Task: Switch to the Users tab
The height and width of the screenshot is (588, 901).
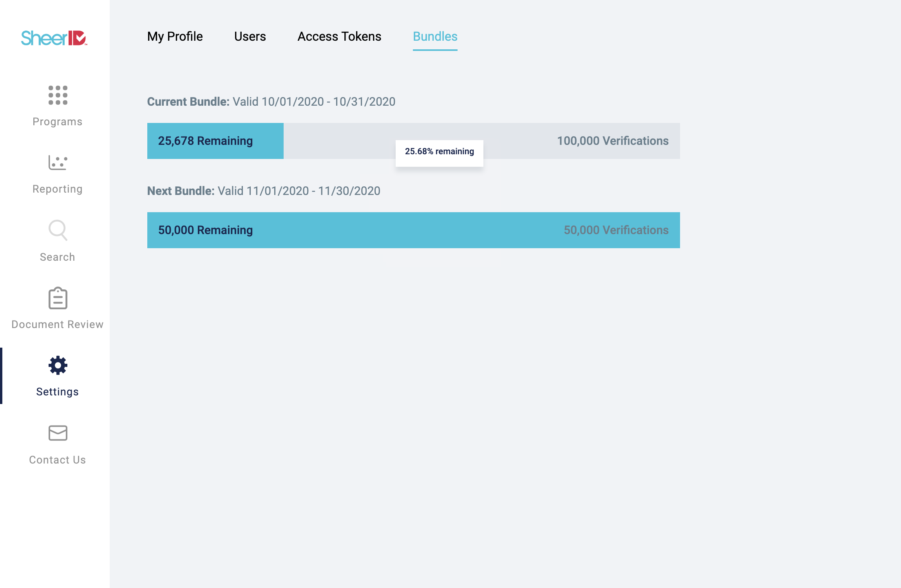Action: coord(250,36)
